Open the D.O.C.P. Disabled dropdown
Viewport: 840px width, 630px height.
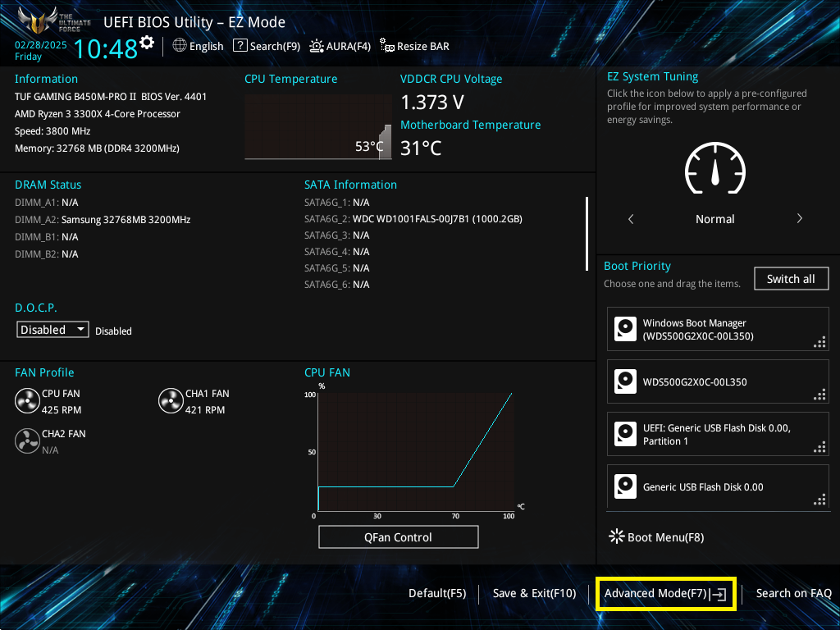pos(52,330)
